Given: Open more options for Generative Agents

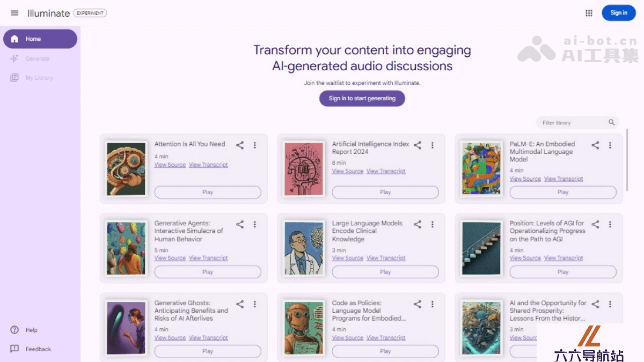Looking at the screenshot, I should (255, 224).
